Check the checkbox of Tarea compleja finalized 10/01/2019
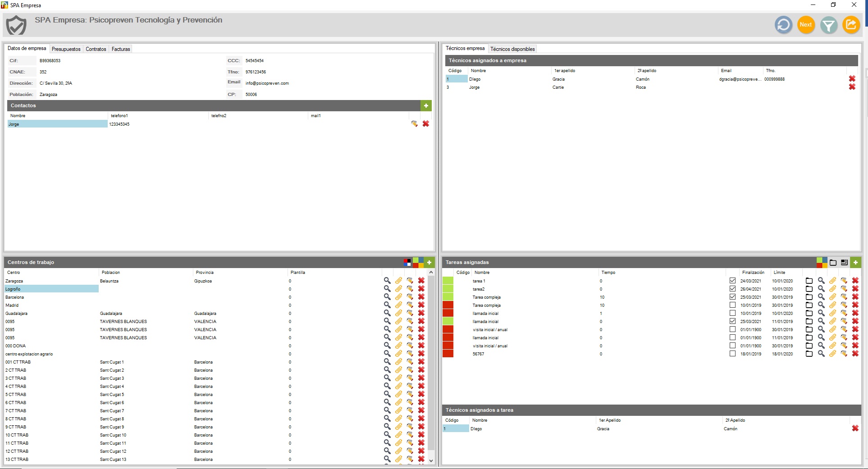 click(x=732, y=305)
